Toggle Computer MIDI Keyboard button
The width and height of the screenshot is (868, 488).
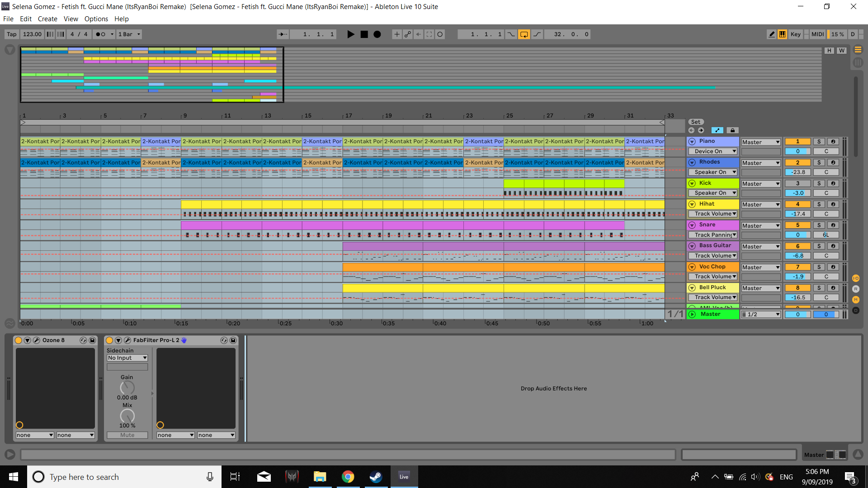pos(782,34)
